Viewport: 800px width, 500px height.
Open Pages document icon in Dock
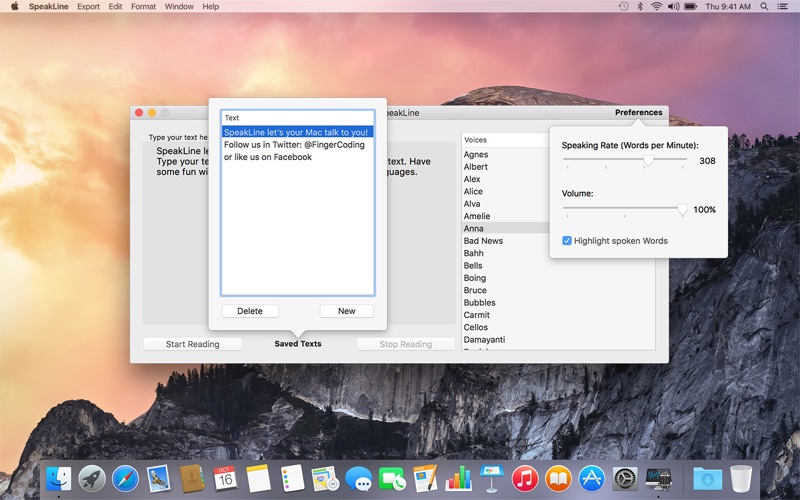425,479
